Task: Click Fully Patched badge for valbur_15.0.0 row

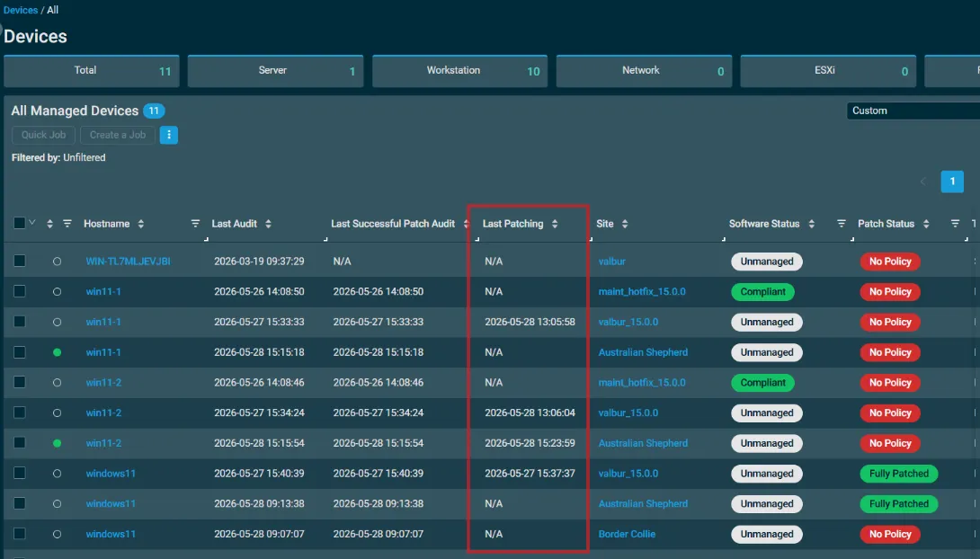Action: pos(899,474)
